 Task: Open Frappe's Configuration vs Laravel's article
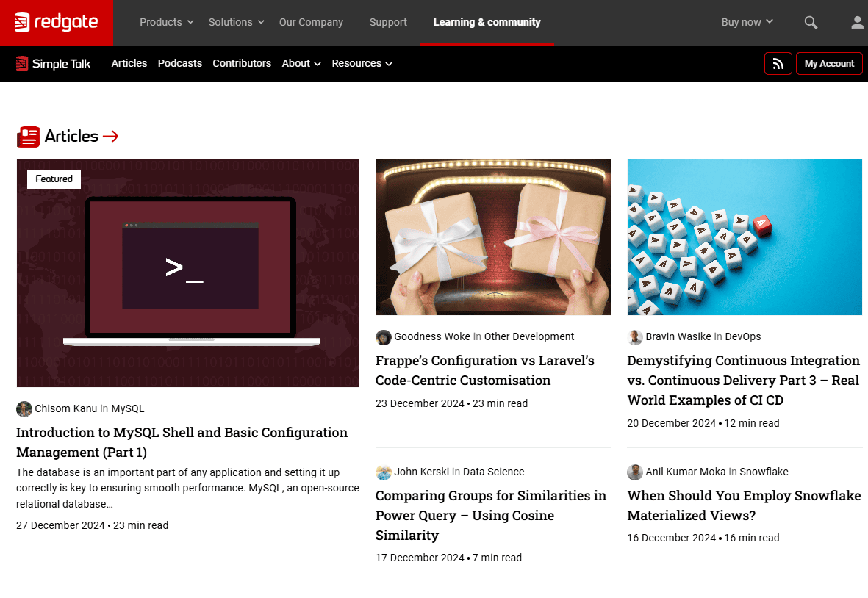click(x=485, y=371)
